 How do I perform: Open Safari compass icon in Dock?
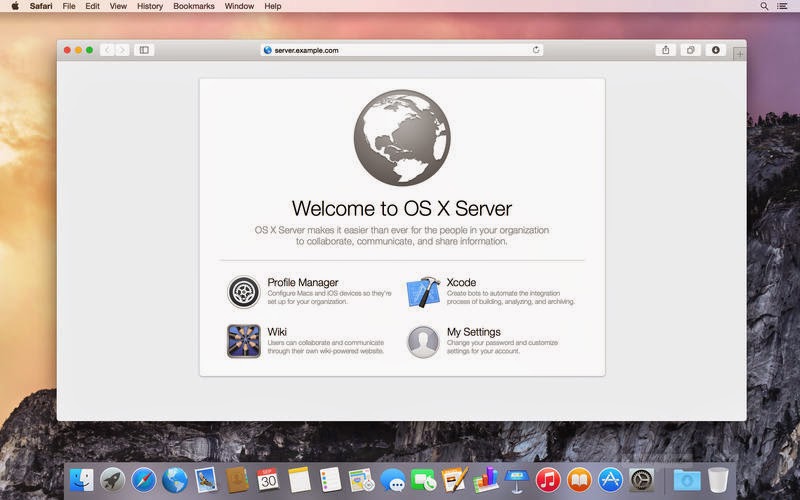(143, 480)
